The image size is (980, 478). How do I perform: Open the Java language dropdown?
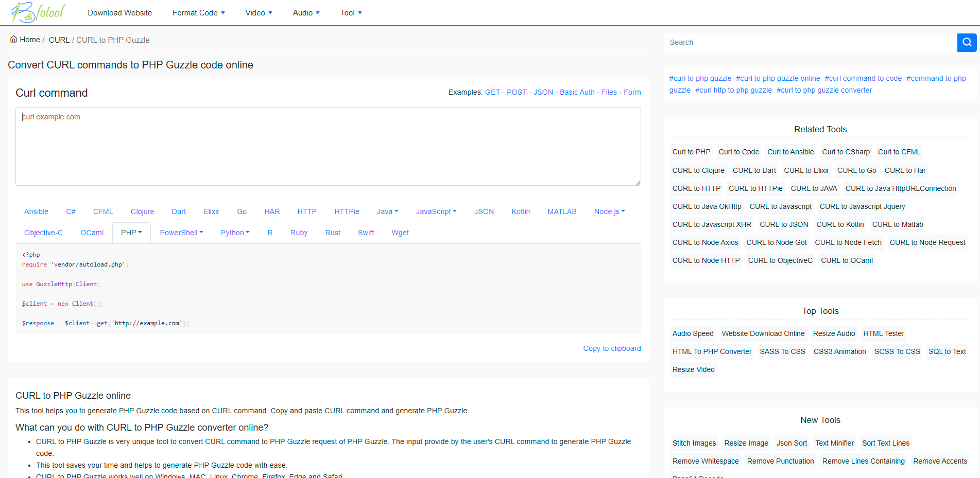387,211
